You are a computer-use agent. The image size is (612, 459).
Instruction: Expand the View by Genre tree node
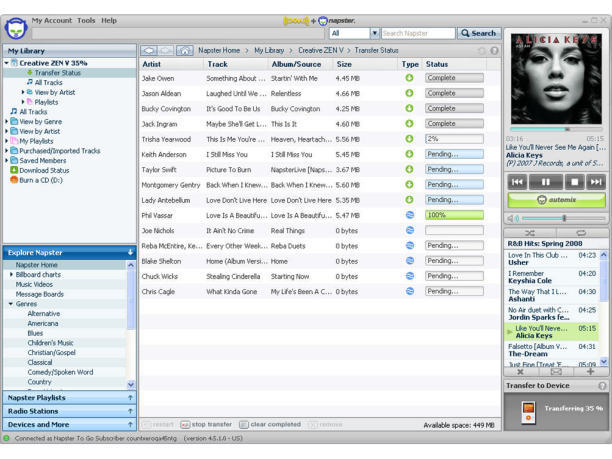(7, 121)
